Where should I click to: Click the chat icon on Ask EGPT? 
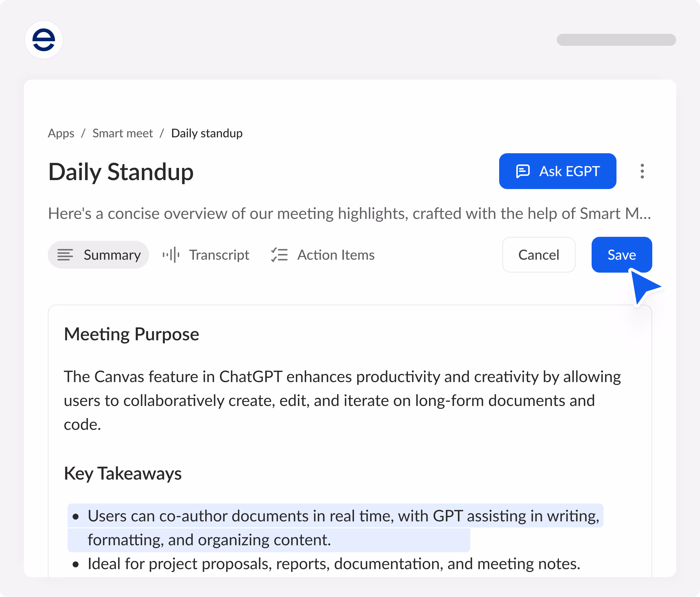pos(523,171)
